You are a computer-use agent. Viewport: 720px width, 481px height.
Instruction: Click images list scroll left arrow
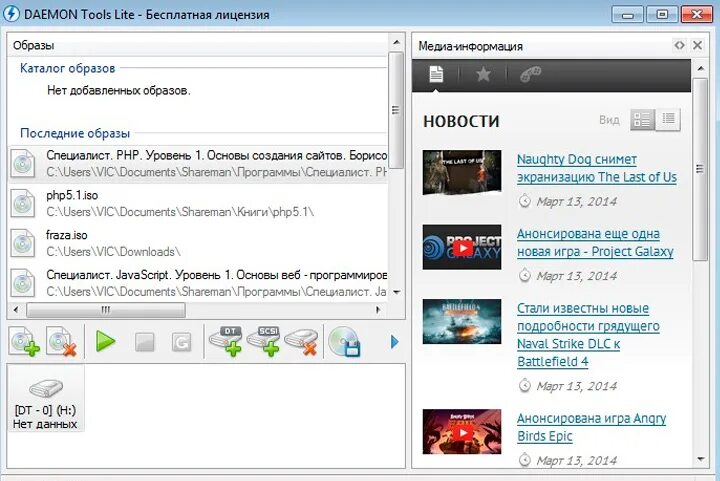click(x=16, y=310)
